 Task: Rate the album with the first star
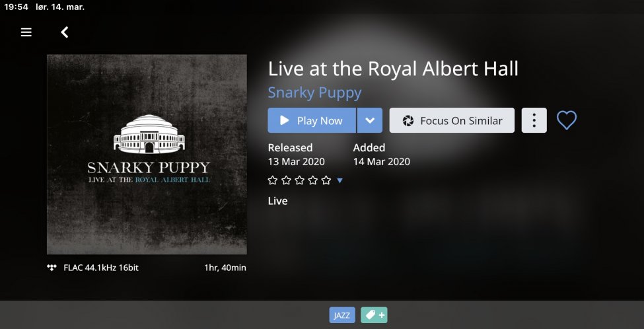click(x=272, y=180)
